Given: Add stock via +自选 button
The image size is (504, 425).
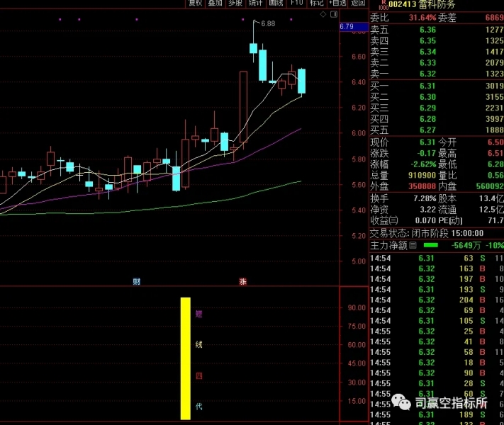Looking at the screenshot, I should (337, 3).
